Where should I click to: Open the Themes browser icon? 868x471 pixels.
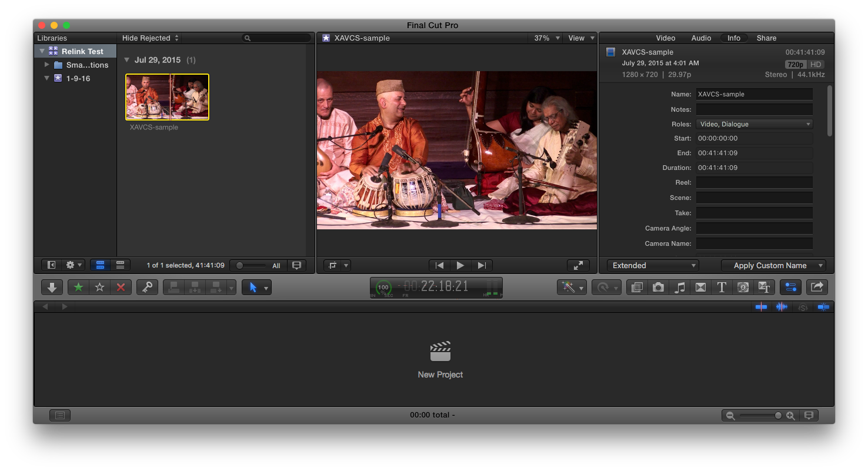764,288
